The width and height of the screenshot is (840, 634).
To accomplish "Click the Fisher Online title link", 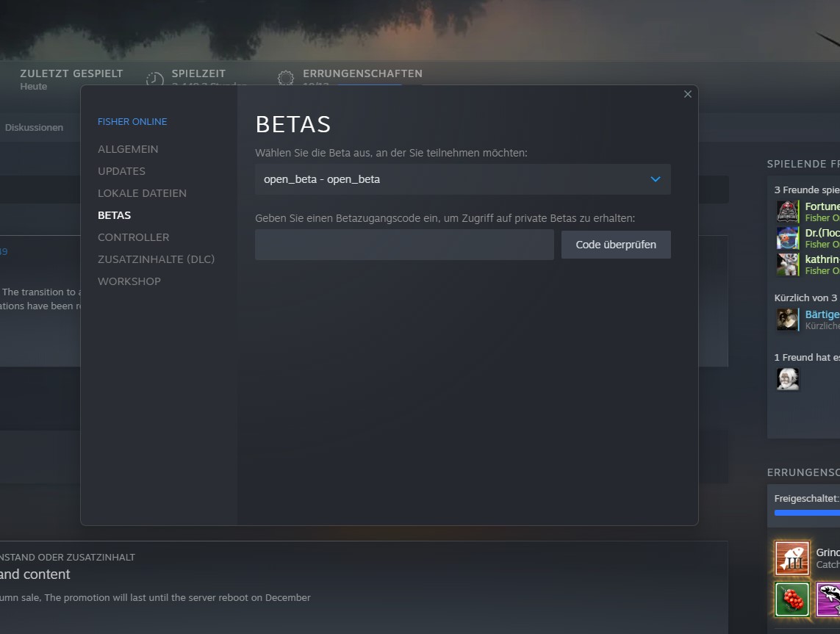I will click(x=132, y=121).
